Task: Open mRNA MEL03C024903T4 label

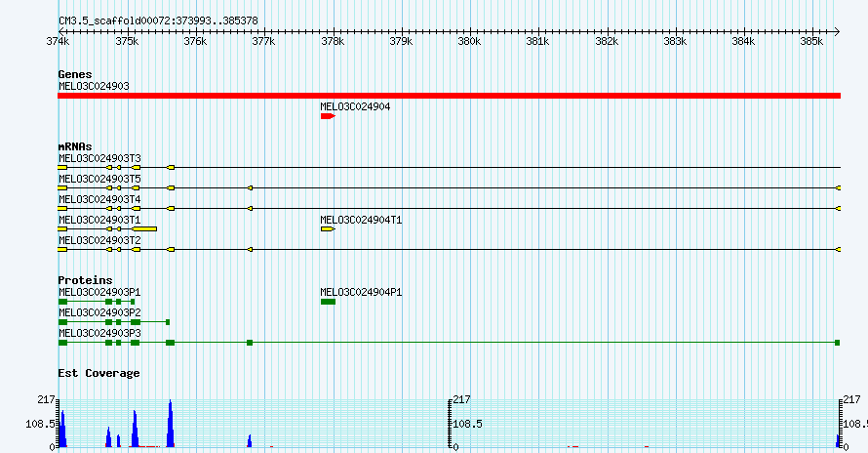Action: [99, 199]
